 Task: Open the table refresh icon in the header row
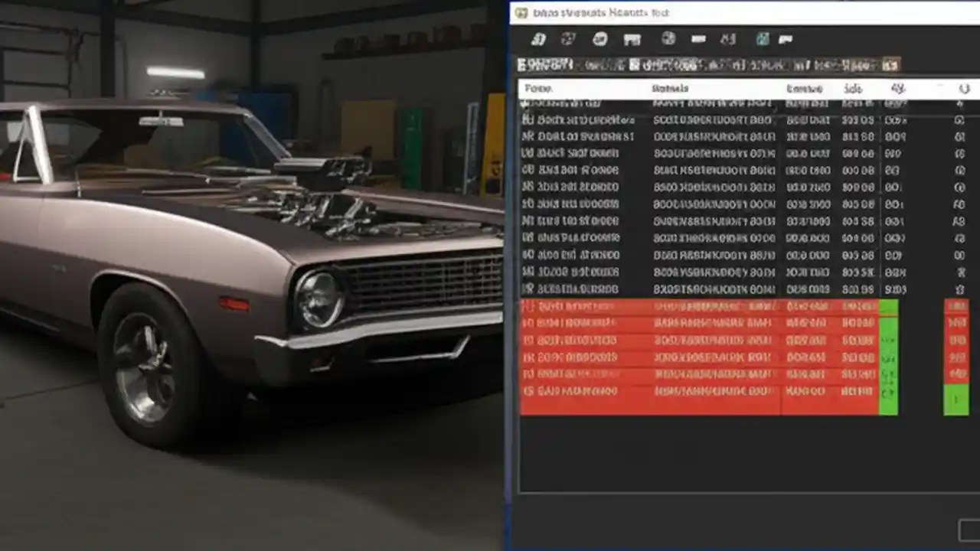tap(964, 89)
